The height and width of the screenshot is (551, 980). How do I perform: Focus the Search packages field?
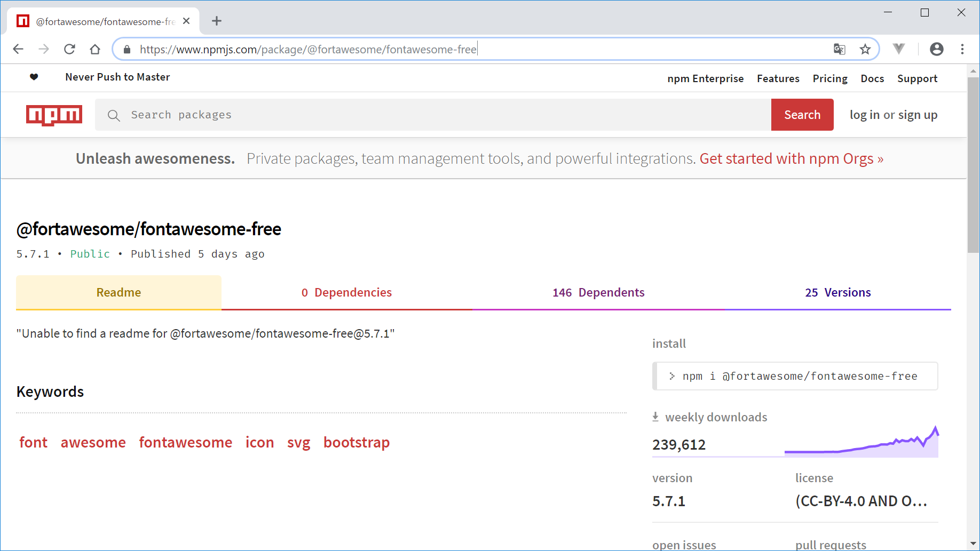[x=432, y=115]
